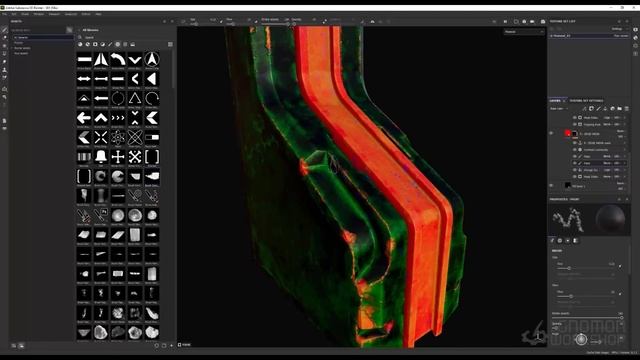Select the Projection tool
This screenshot has width=640, height=360.
pyautogui.click(x=4, y=46)
